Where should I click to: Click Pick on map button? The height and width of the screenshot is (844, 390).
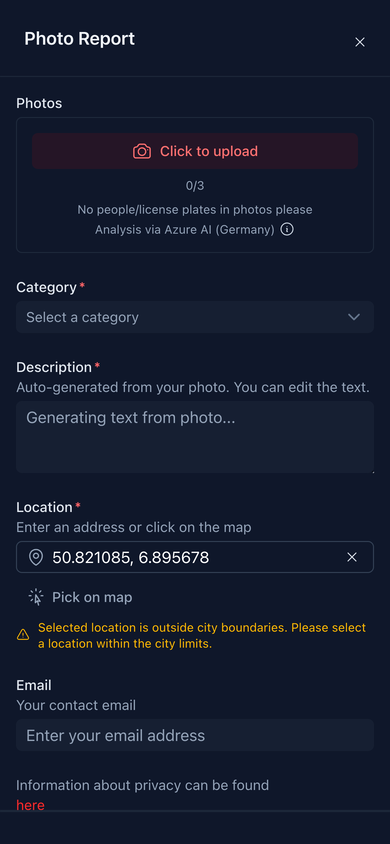point(80,597)
